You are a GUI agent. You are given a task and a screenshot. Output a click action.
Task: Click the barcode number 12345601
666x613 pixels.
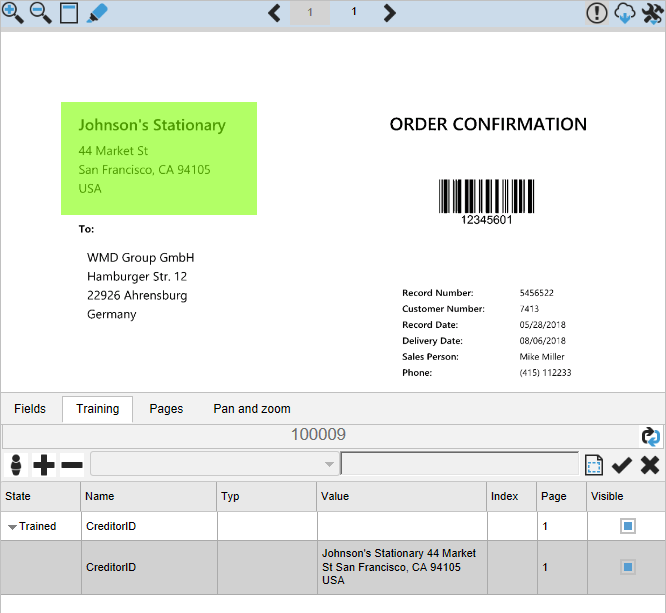click(487, 220)
